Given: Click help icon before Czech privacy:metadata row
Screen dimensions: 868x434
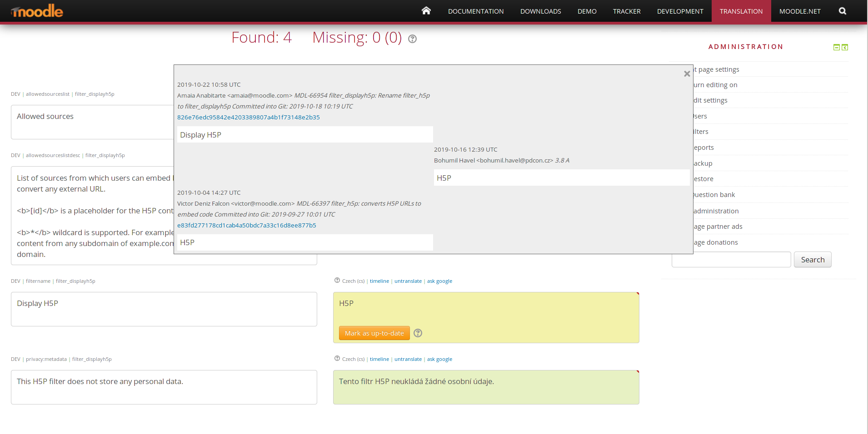Looking at the screenshot, I should [x=337, y=359].
